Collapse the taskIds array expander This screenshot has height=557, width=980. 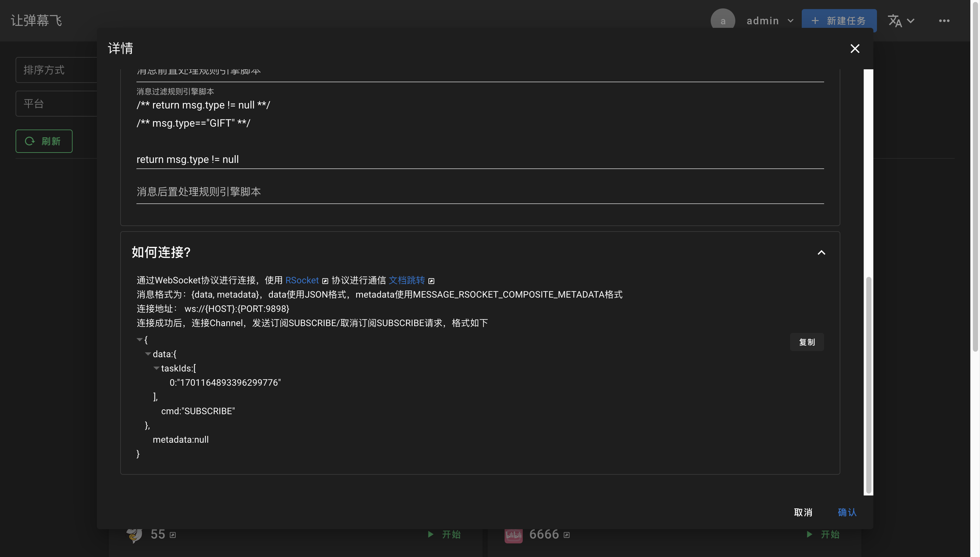coord(156,368)
